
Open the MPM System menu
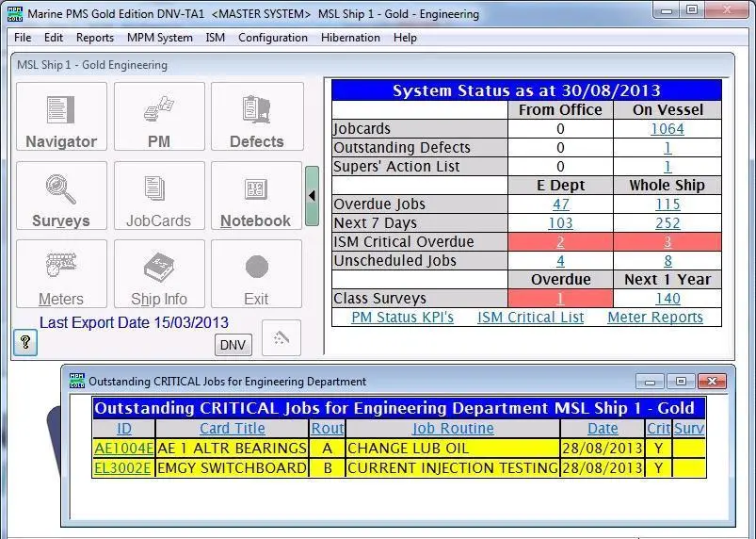pos(160,38)
